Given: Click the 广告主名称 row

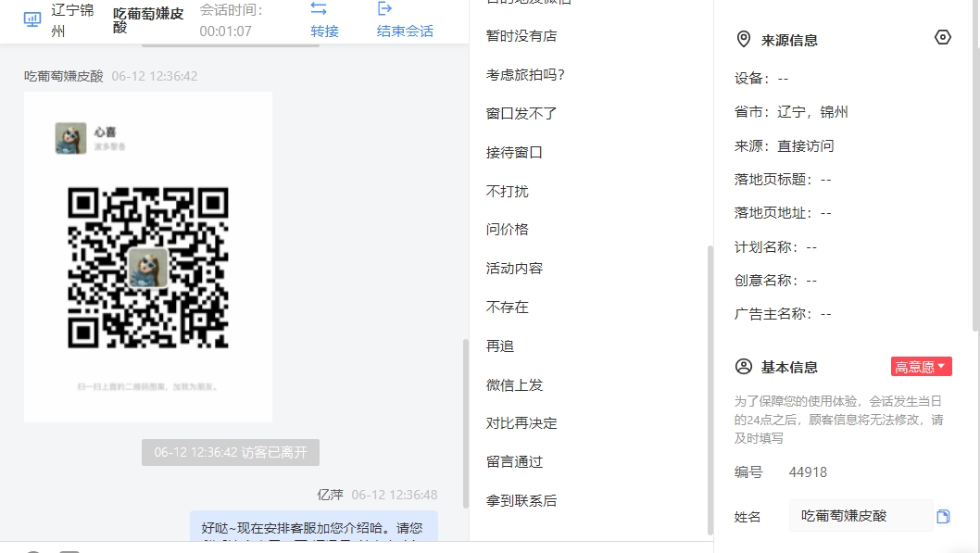Looking at the screenshot, I should 783,314.
